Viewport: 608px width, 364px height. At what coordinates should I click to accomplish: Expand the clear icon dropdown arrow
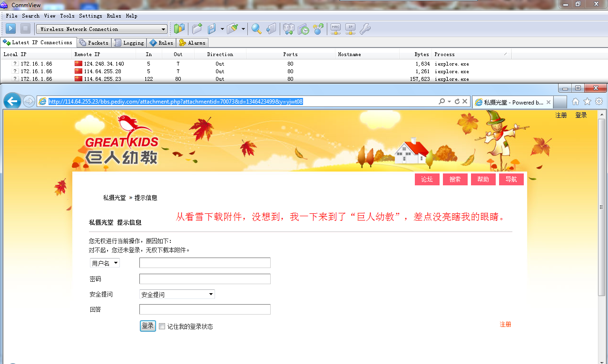(243, 29)
